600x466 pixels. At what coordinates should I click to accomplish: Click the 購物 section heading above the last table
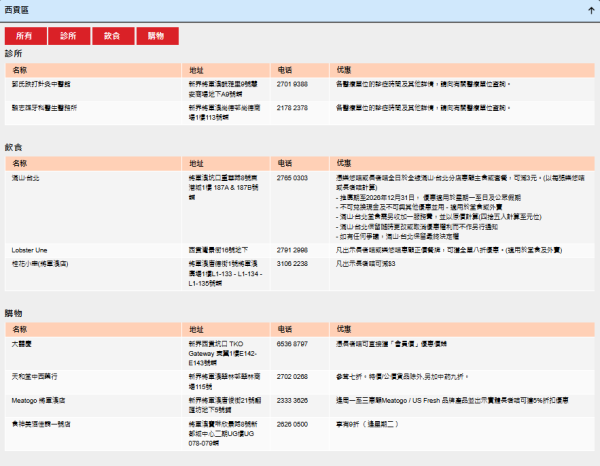(x=13, y=313)
